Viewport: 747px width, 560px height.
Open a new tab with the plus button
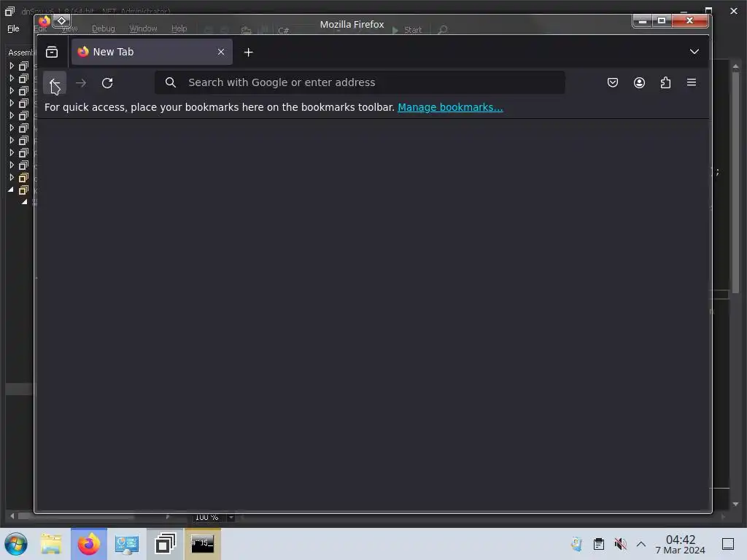click(248, 52)
